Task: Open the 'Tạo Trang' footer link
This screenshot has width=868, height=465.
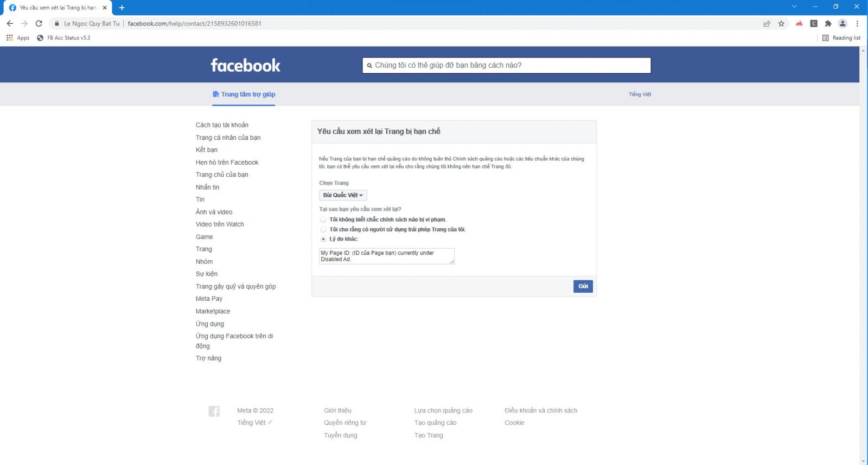Action: pos(429,435)
